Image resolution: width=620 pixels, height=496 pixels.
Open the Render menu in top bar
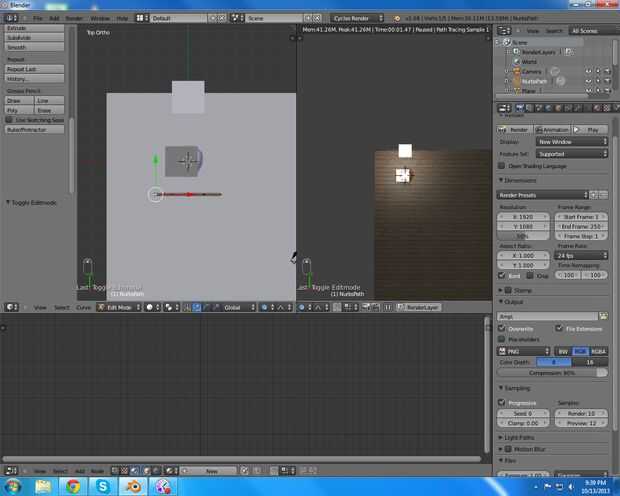(74, 18)
